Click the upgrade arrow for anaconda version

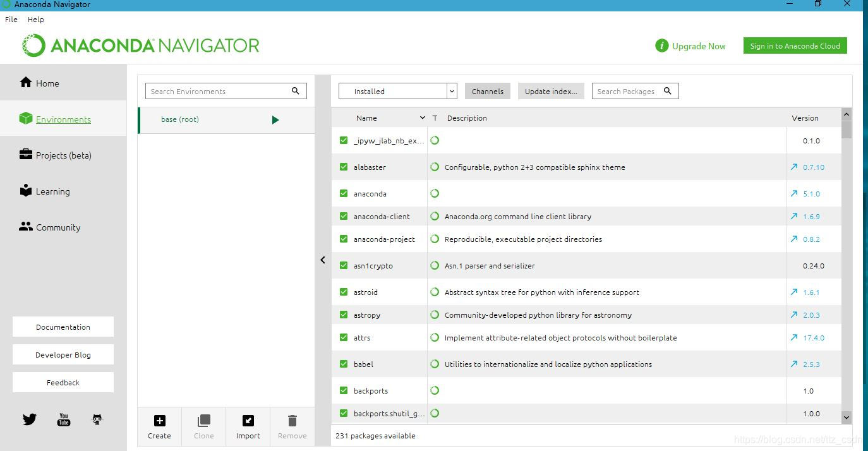[794, 194]
